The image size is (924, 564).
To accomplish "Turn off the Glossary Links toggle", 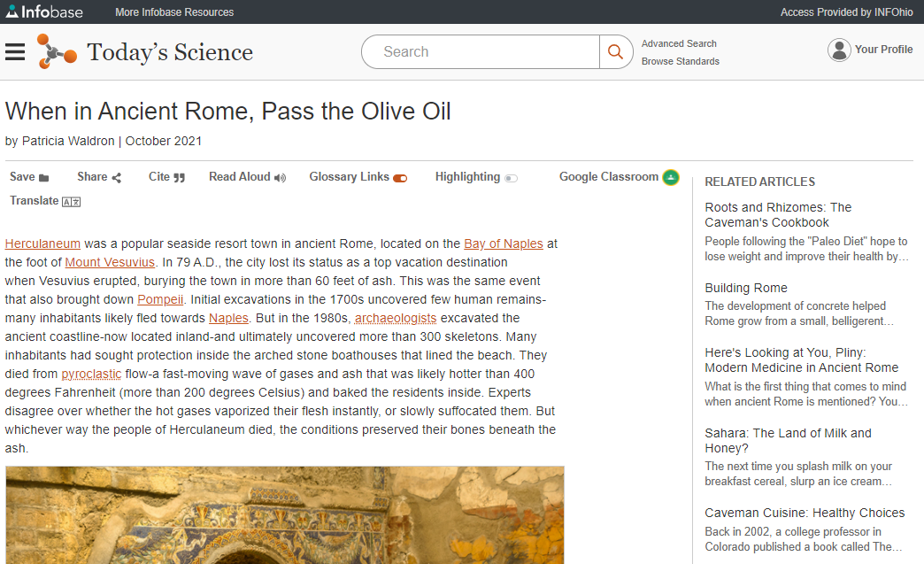I will point(400,179).
